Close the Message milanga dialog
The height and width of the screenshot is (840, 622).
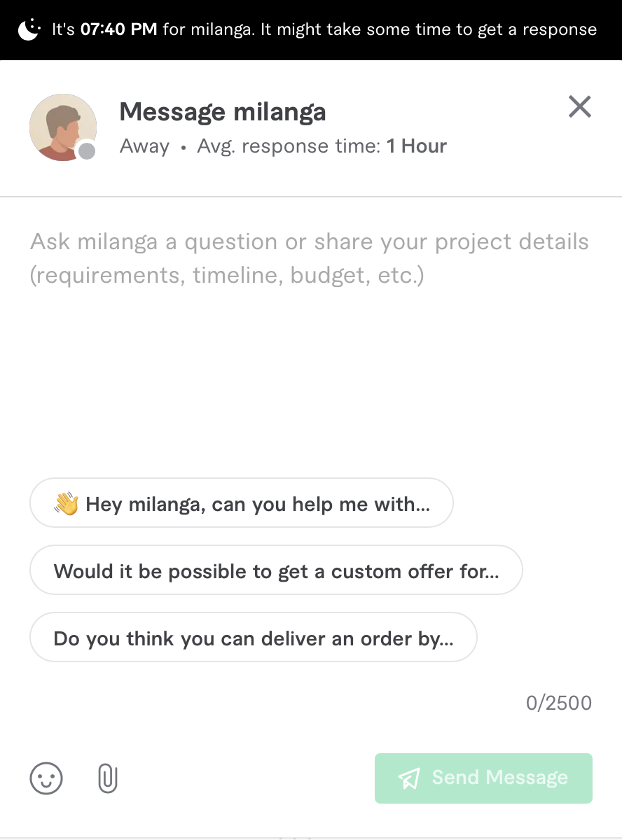(579, 107)
